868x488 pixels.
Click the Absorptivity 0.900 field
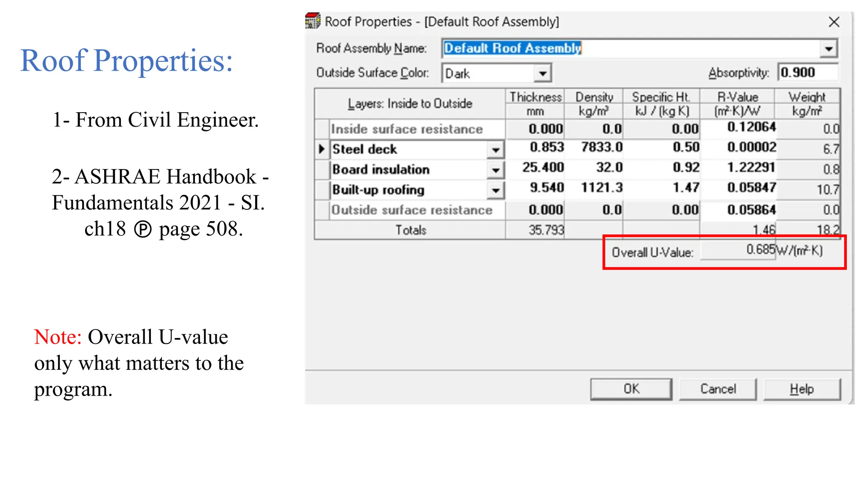[808, 72]
